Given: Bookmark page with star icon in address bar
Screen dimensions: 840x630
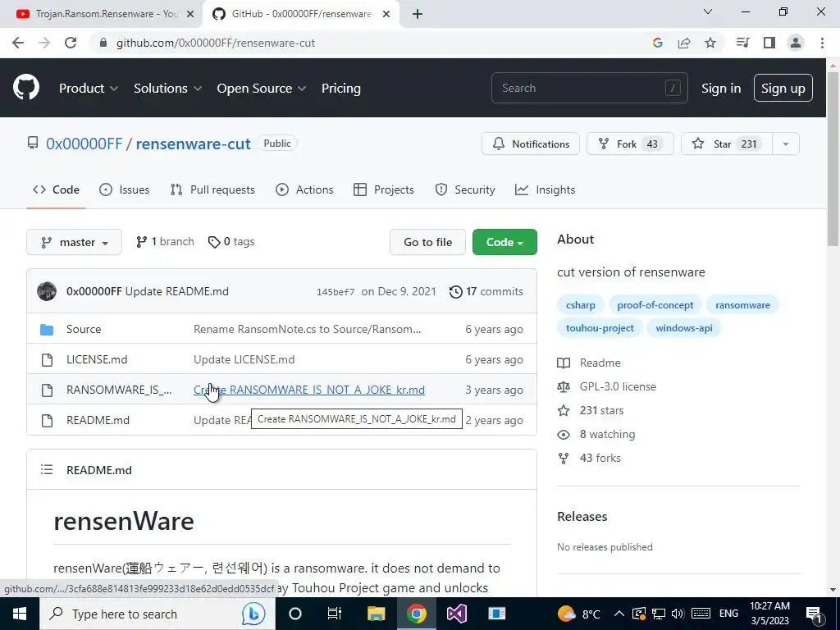Looking at the screenshot, I should point(710,43).
